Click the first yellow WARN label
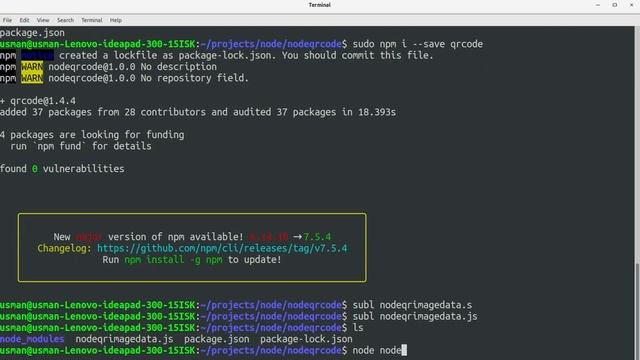This screenshot has height=360, width=640. 32,67
